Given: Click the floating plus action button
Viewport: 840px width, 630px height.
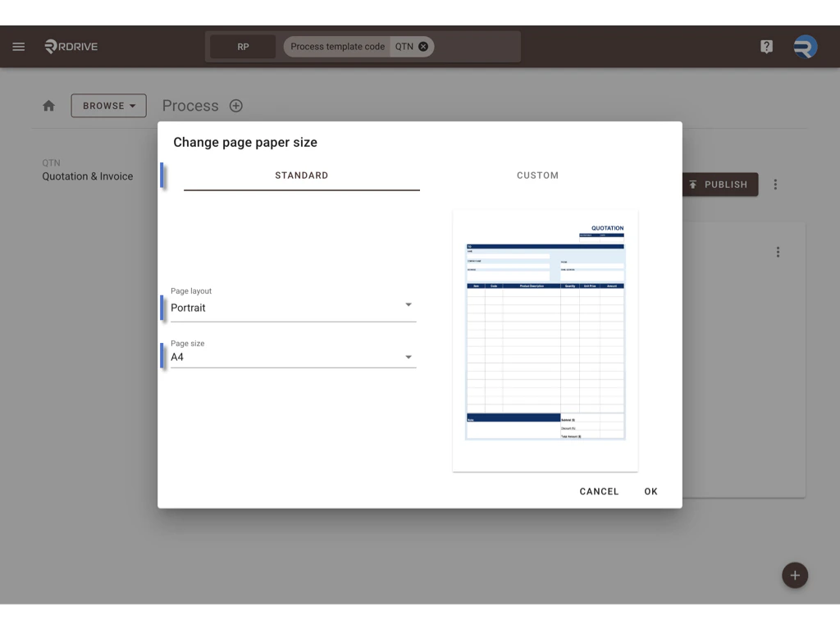Looking at the screenshot, I should point(794,575).
